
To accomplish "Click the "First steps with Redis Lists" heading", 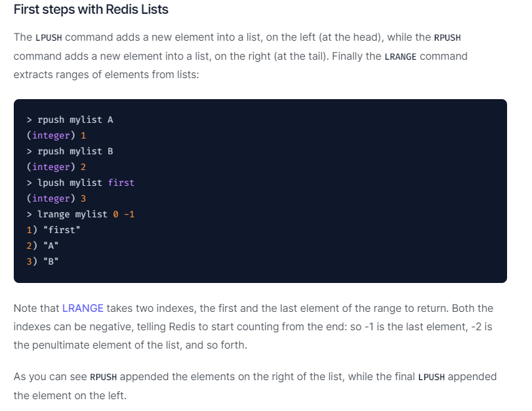I will [x=91, y=10].
